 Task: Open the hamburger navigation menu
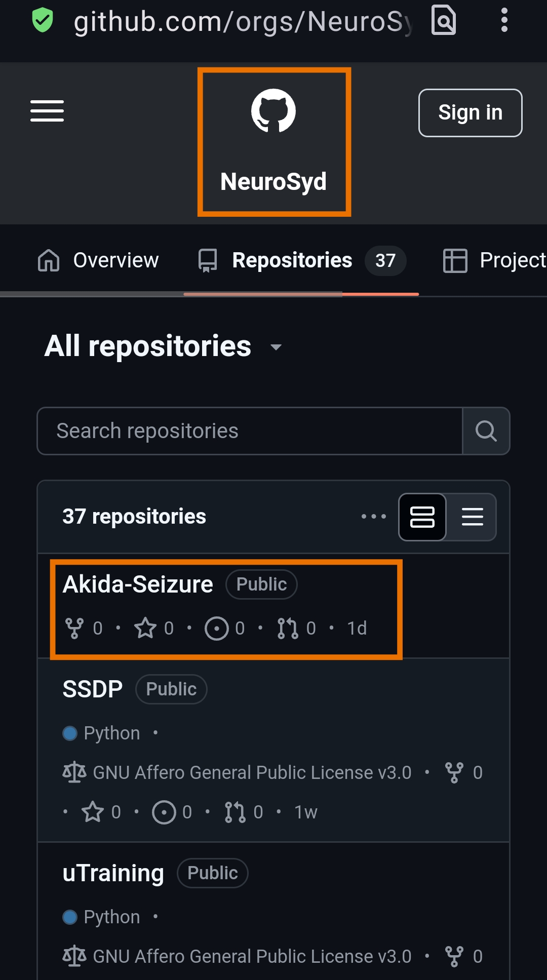pyautogui.click(x=47, y=111)
